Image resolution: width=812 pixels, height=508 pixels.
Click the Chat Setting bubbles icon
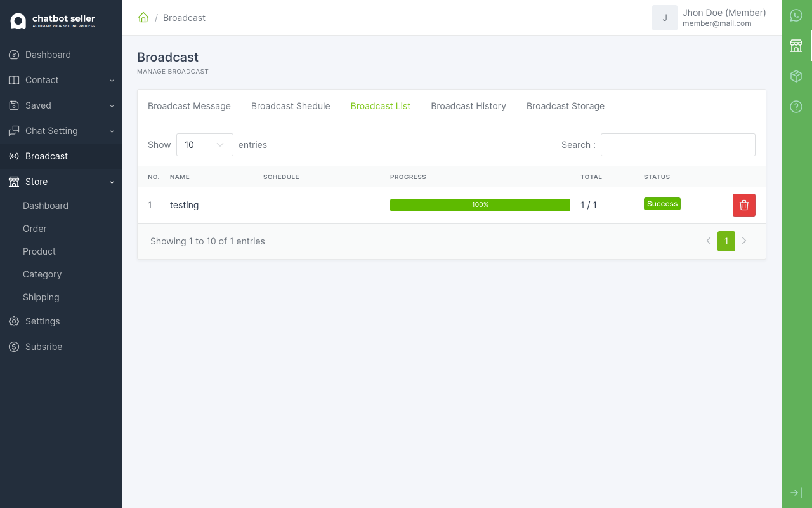coord(14,131)
